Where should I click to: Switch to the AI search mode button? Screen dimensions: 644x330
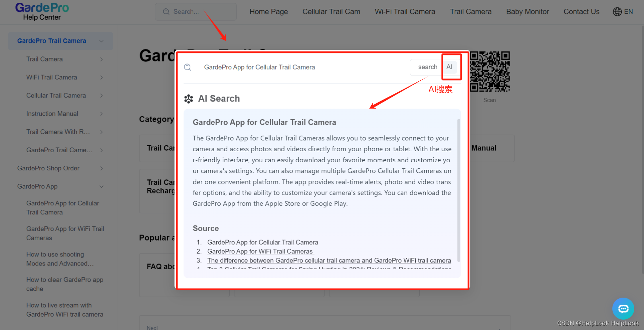coord(450,67)
